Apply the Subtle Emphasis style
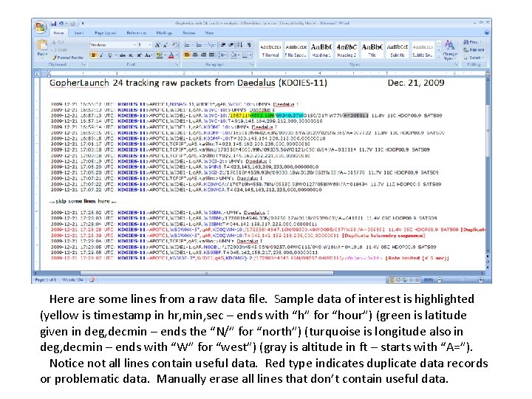The width and height of the screenshot is (532, 399). coord(423,50)
